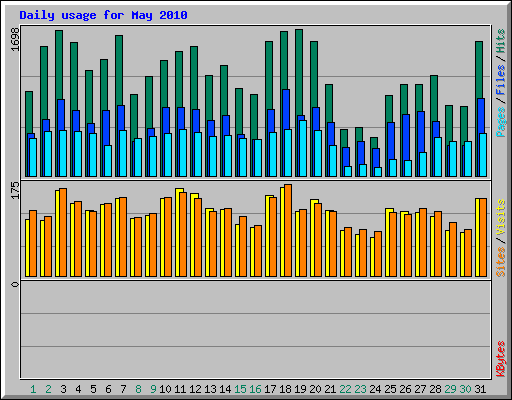The image size is (512, 400).
Task: Click the green Hits bar for day 7
Action: tap(119, 70)
